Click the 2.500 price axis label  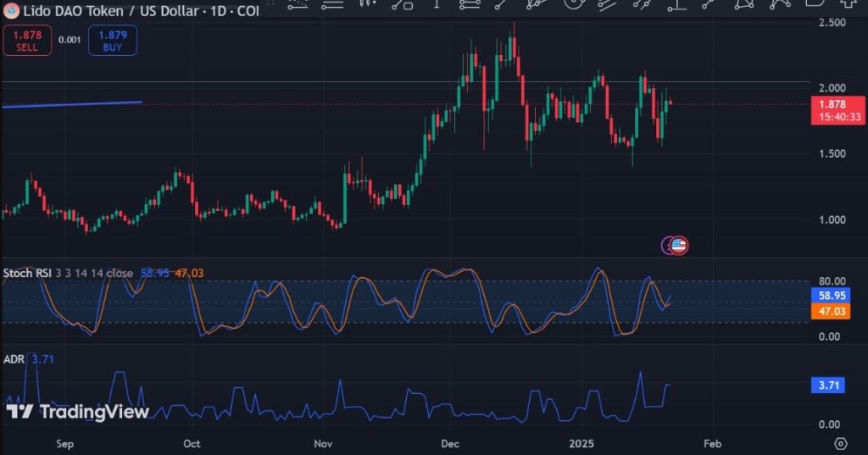click(832, 23)
